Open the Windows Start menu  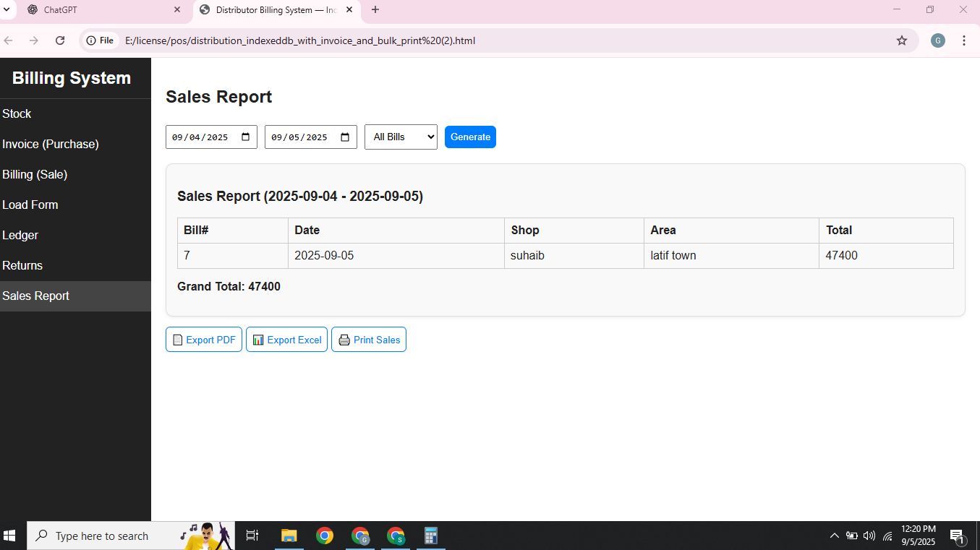pos(11,536)
